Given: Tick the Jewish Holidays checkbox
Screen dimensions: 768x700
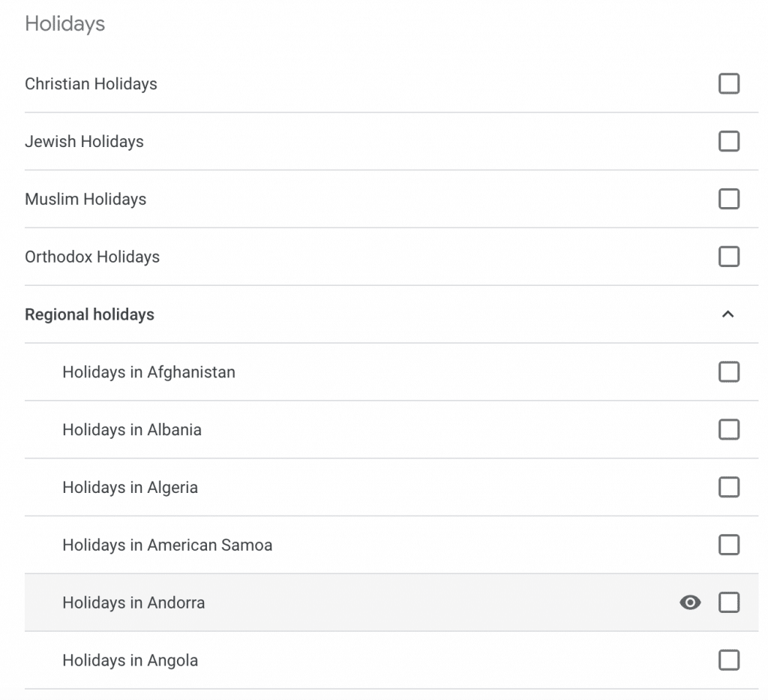Looking at the screenshot, I should pyautogui.click(x=729, y=141).
